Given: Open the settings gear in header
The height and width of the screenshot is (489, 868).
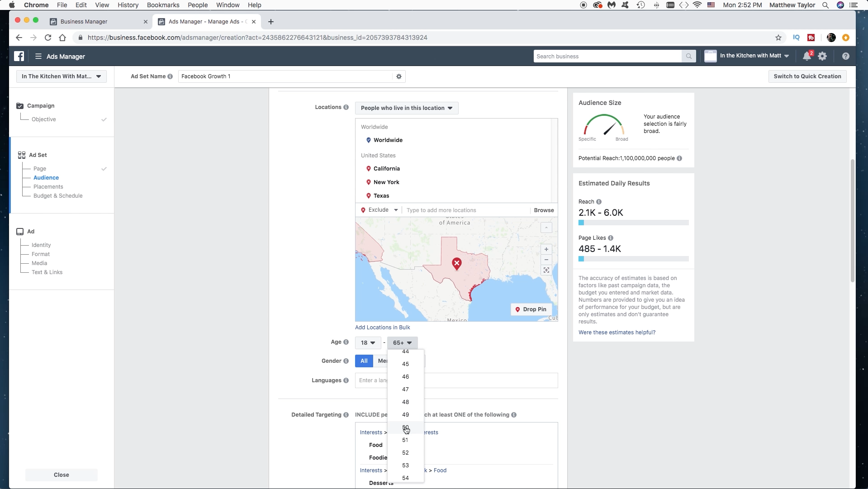Looking at the screenshot, I should [822, 56].
